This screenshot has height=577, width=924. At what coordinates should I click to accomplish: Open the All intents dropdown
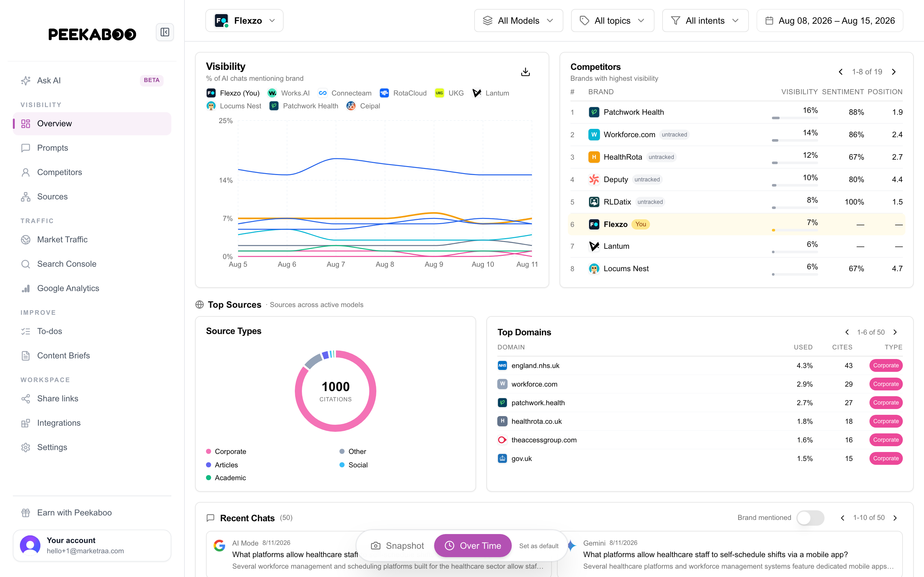(705, 21)
